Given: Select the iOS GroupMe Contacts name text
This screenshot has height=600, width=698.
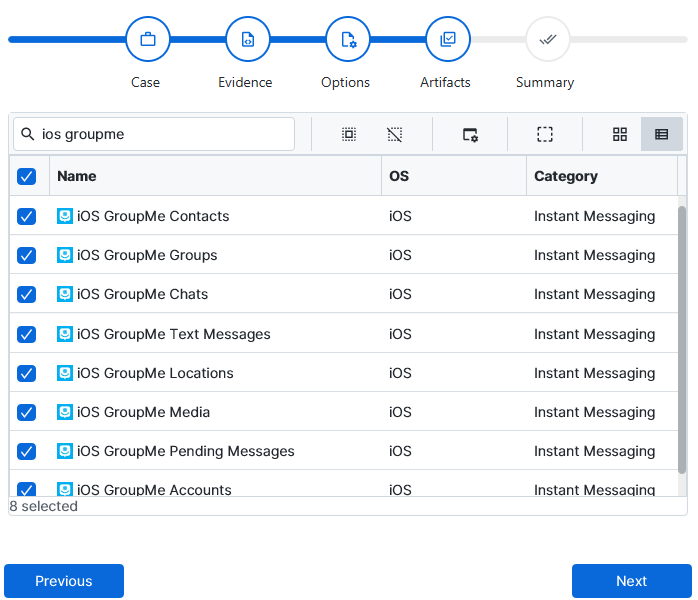Looking at the screenshot, I should (x=153, y=216).
